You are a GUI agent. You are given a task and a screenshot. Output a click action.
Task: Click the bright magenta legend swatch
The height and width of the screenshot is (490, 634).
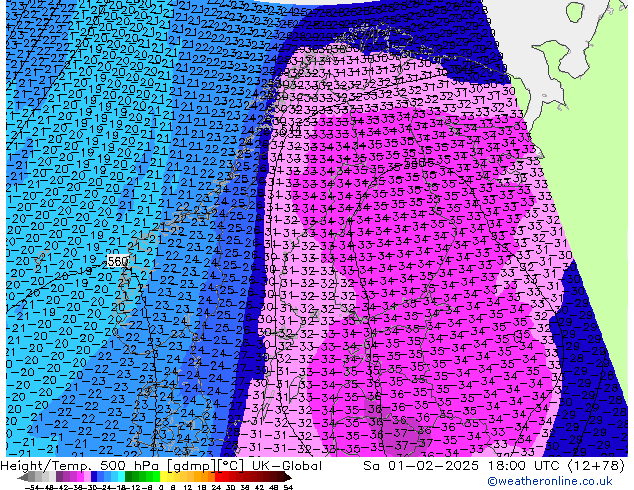[80, 477]
